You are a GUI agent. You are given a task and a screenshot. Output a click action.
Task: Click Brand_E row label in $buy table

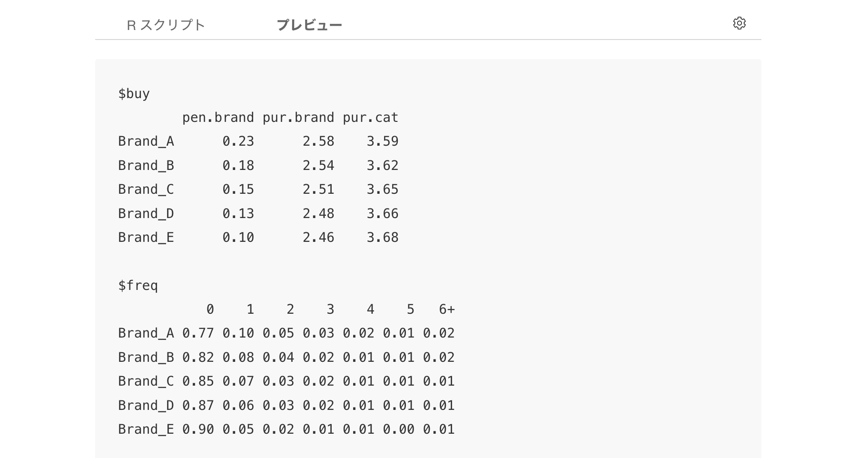[146, 238]
